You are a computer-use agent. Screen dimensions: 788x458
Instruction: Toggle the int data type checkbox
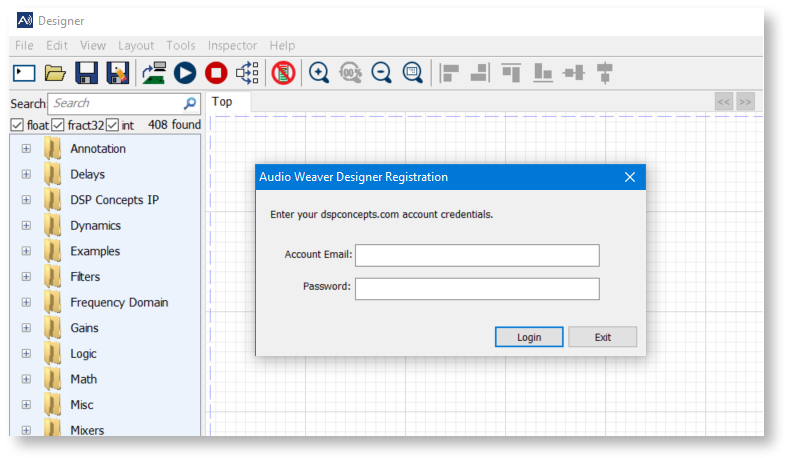[112, 125]
